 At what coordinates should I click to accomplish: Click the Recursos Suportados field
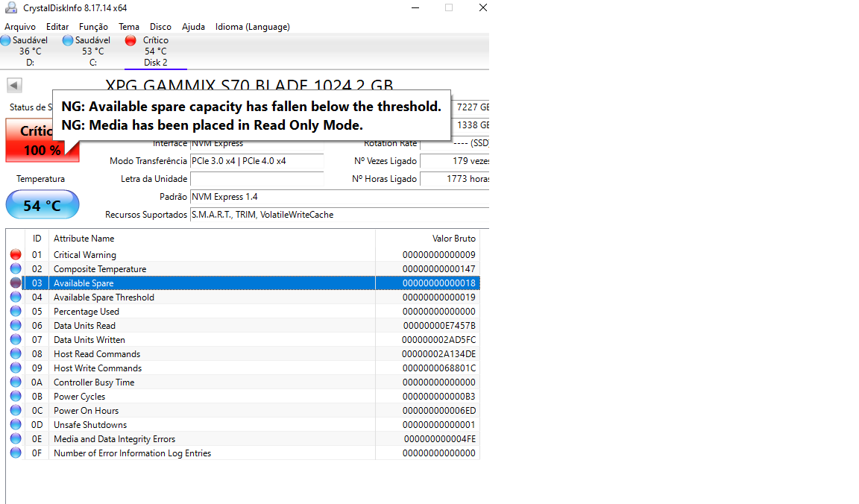(340, 215)
